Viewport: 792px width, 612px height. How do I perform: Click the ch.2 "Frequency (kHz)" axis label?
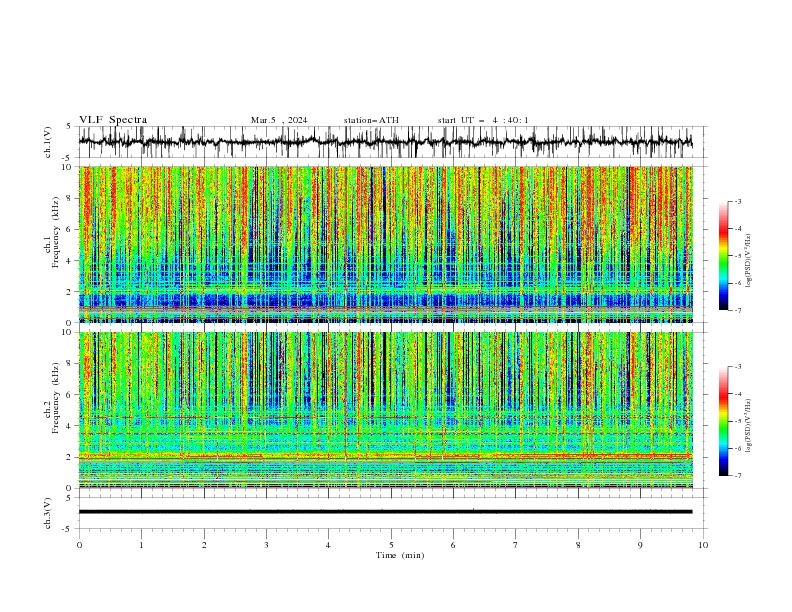pyautogui.click(x=56, y=397)
